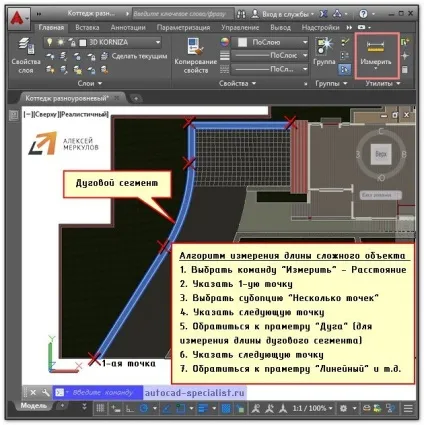Image resolution: width=424 pixels, height=425 pixels.
Task: Open the quick calculator icon in Утилиты
Action: pos(405,70)
